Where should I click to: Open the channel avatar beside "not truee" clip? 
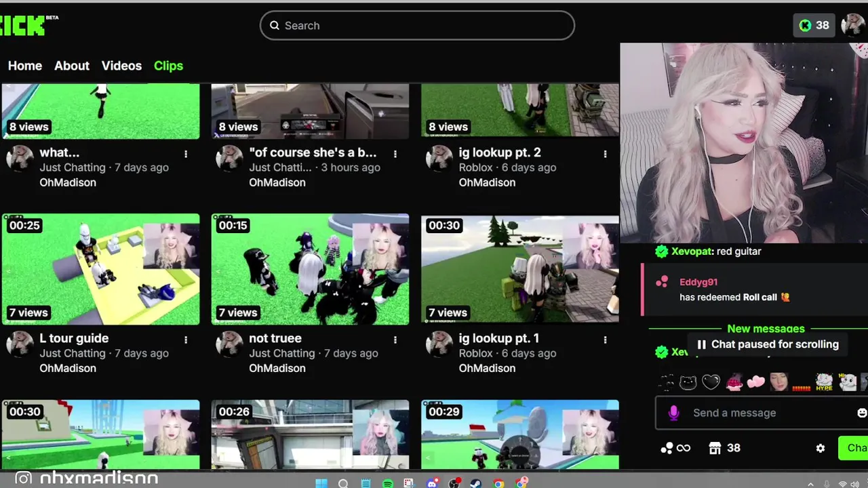tap(229, 344)
